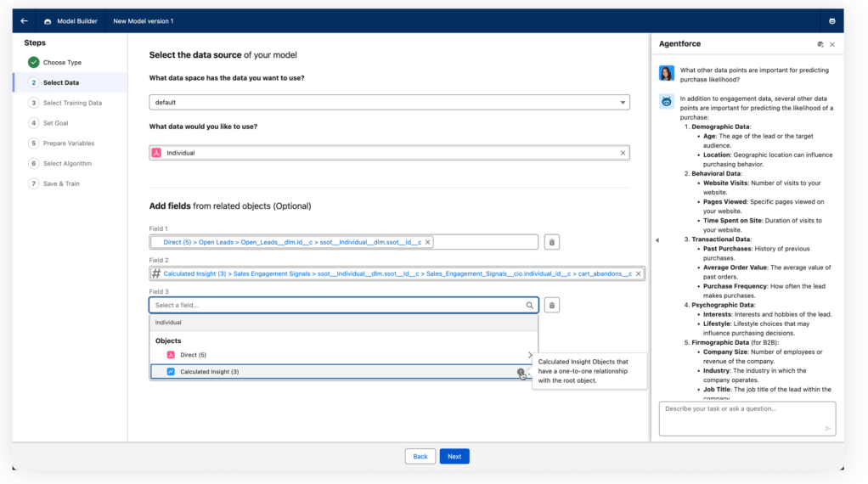Click the Next button
The image size is (868, 484).
pos(454,456)
